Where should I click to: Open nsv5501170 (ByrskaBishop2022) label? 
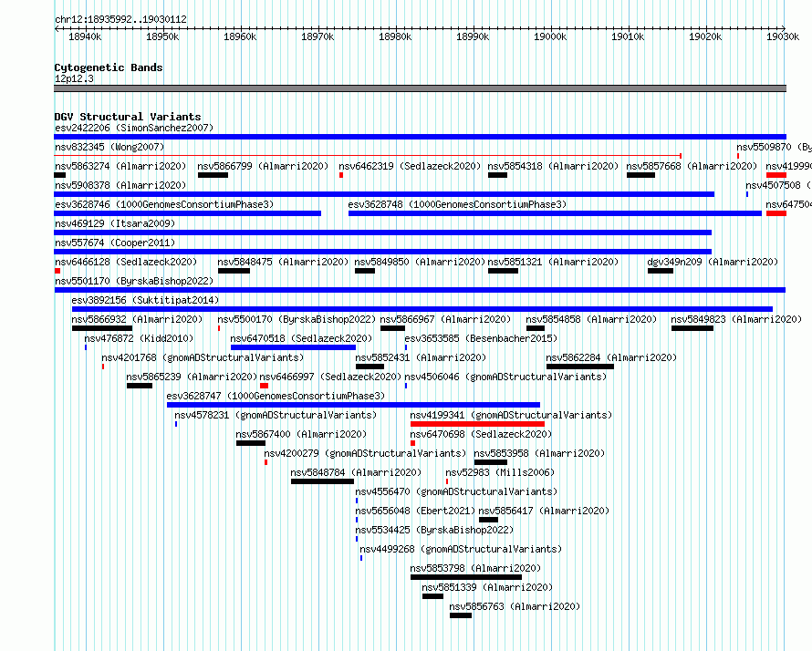coord(134,281)
